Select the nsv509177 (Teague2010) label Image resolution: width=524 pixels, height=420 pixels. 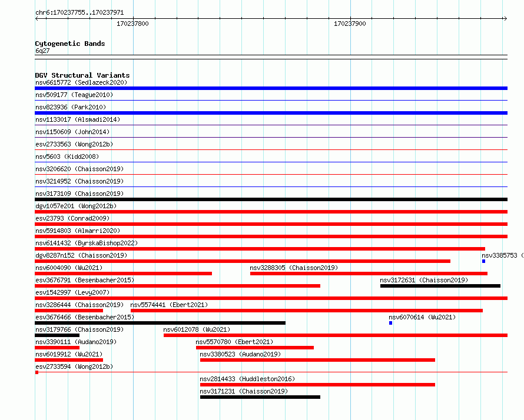[x=74, y=95]
